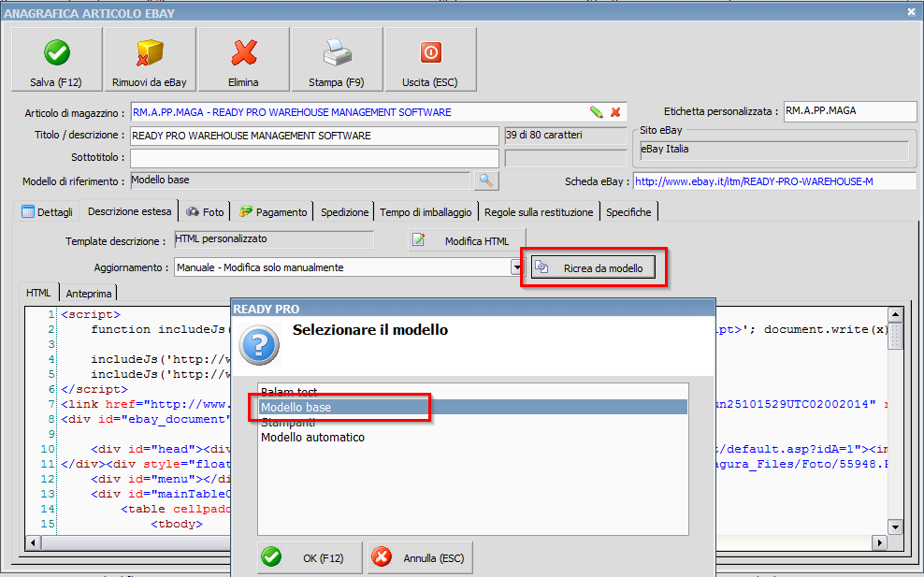The height and width of the screenshot is (577, 924).
Task: Switch to the HTML sub-tab
Action: (38, 293)
